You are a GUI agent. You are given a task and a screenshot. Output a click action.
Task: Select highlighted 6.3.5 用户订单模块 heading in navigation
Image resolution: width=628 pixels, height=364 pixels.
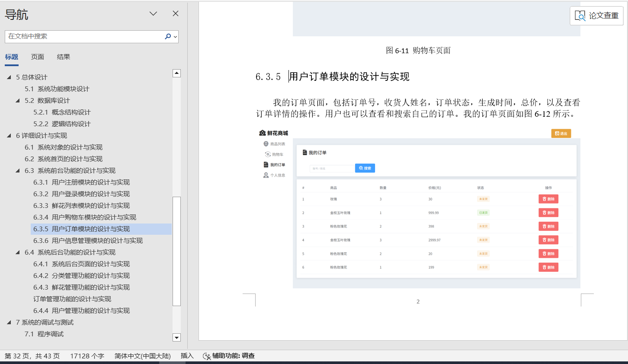pyautogui.click(x=101, y=229)
